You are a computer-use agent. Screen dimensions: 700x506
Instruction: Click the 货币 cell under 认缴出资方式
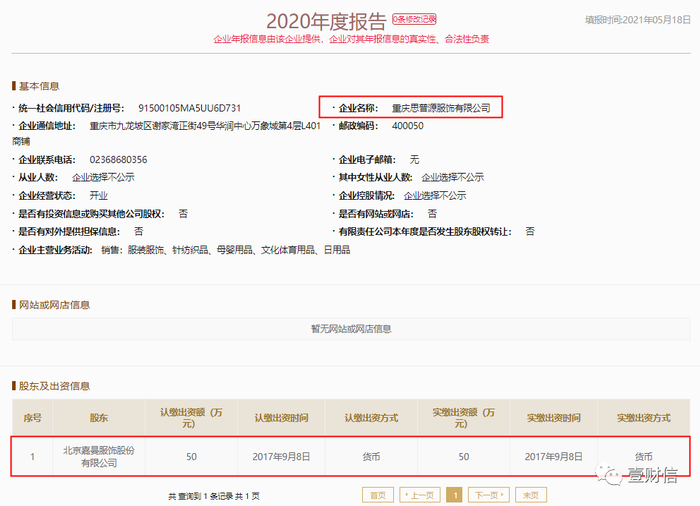[x=371, y=457]
